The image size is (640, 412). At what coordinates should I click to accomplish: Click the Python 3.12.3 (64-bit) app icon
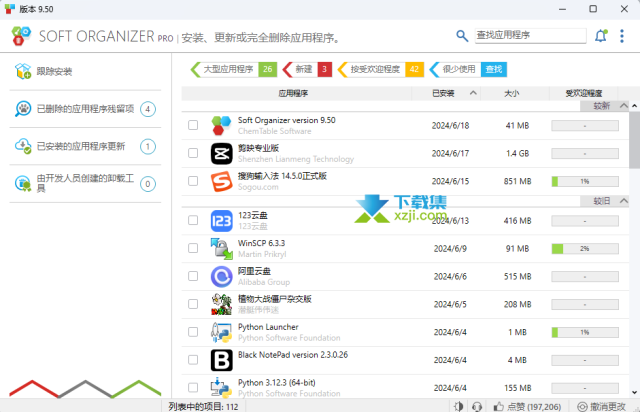coord(221,388)
